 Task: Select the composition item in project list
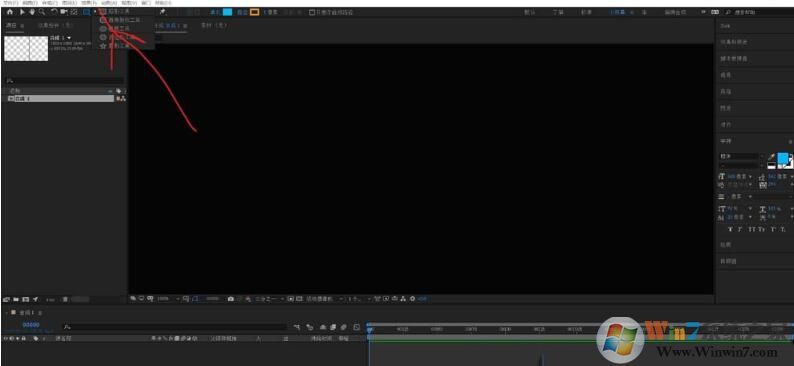coord(61,98)
